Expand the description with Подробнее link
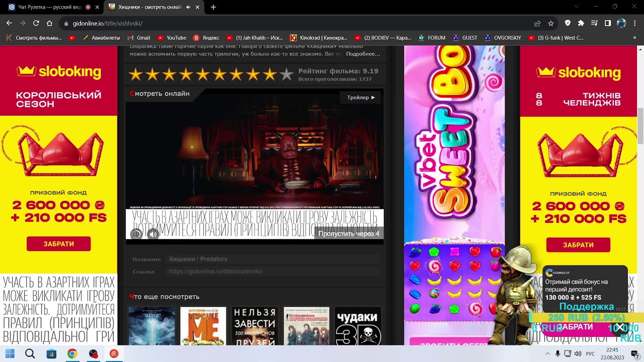The image size is (644, 362). click(363, 54)
